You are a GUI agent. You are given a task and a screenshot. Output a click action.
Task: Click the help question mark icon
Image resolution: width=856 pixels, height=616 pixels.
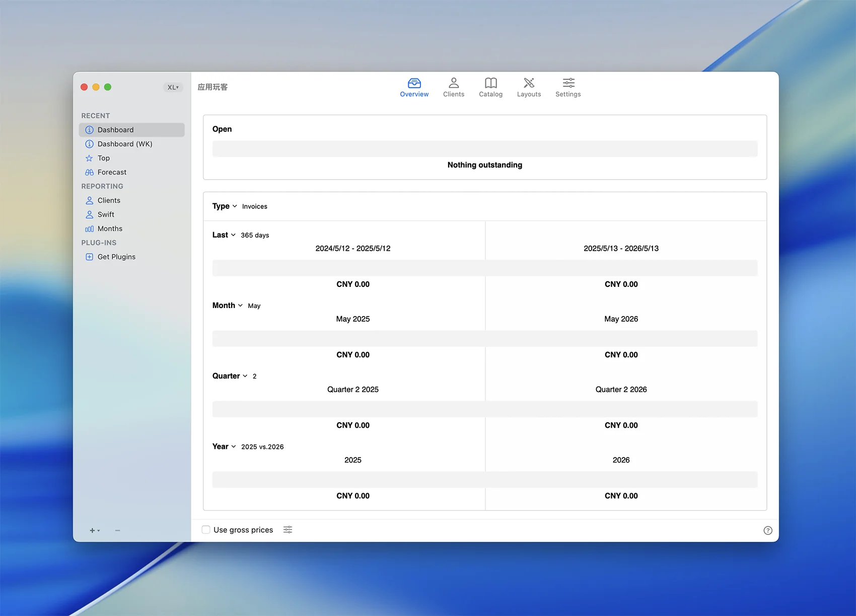coord(767,530)
